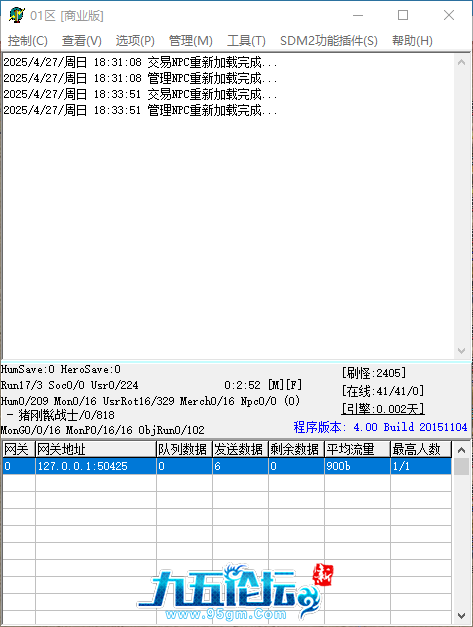The width and height of the screenshot is (473, 627).
Task: Click the Hum0/209 Mon0/16 status line
Action: coord(150,401)
